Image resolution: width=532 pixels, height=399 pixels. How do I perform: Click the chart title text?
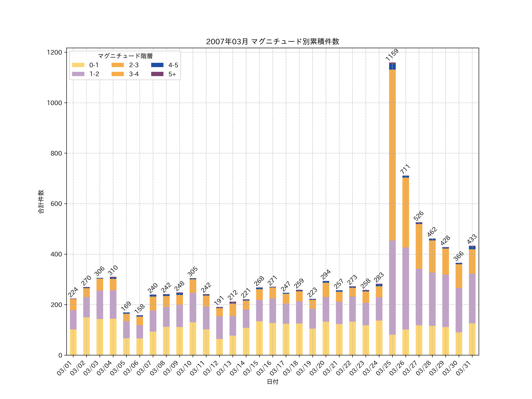[x=272, y=42]
